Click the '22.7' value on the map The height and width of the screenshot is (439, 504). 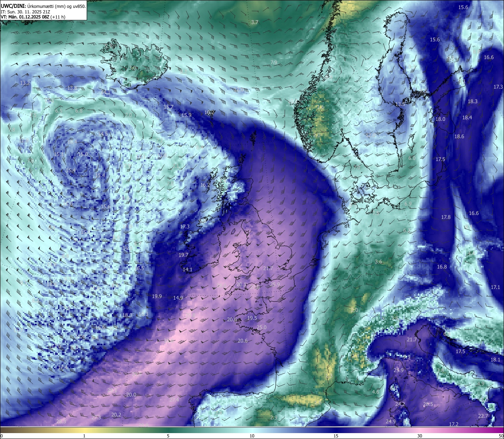tap(483, 416)
